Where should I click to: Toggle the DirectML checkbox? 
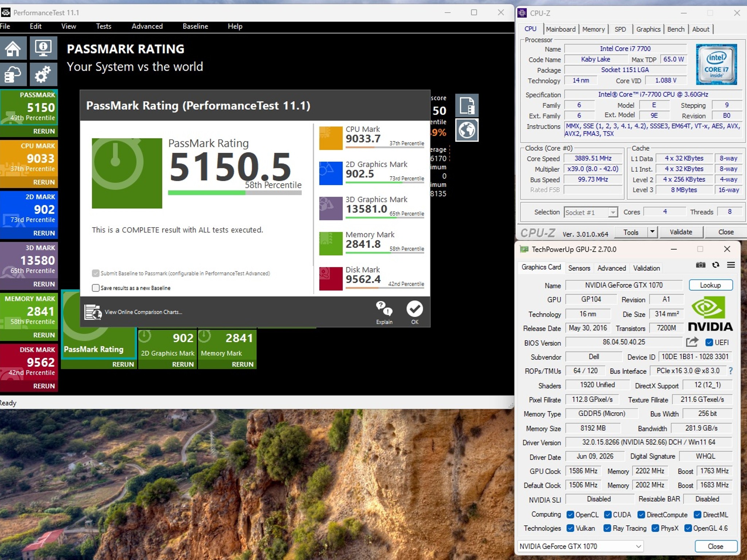click(x=697, y=515)
